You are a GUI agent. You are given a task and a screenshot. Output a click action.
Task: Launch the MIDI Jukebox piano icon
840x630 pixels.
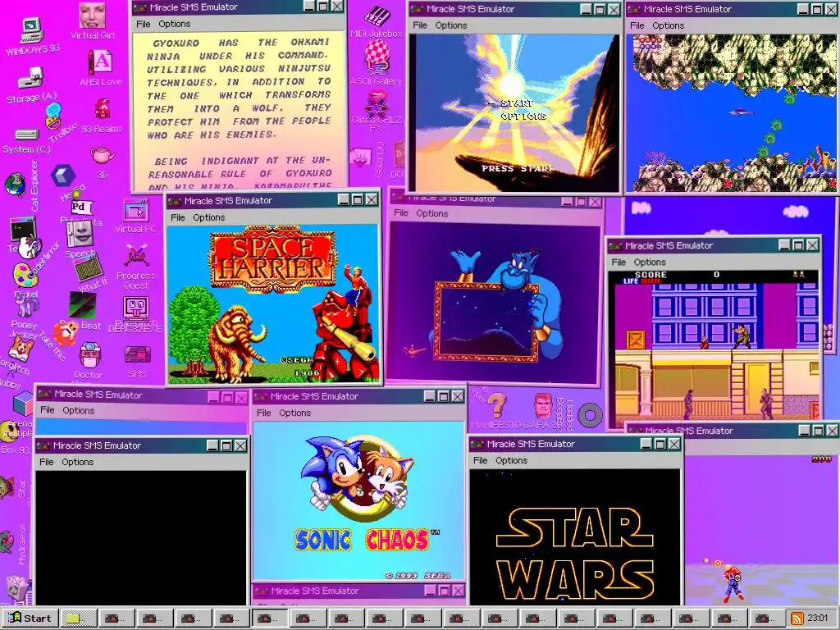[377, 15]
